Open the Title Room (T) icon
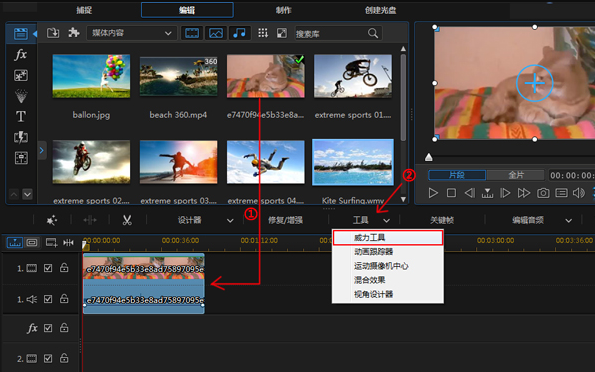The image size is (595, 372). point(20,117)
